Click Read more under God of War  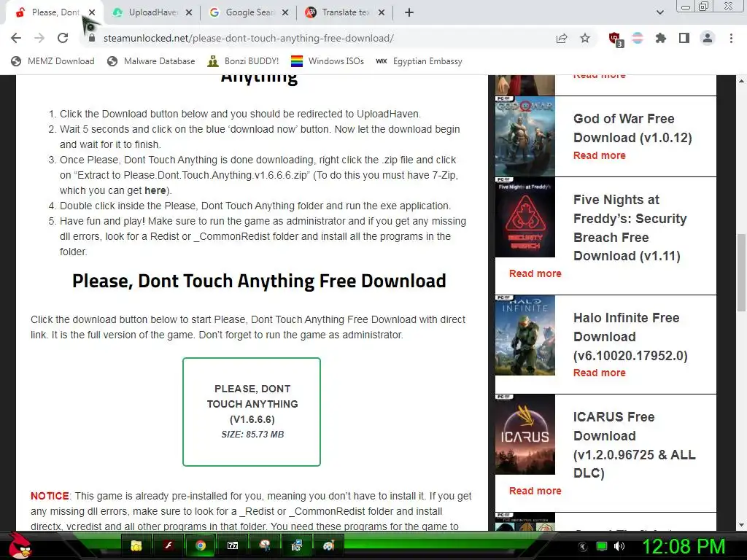tap(600, 155)
